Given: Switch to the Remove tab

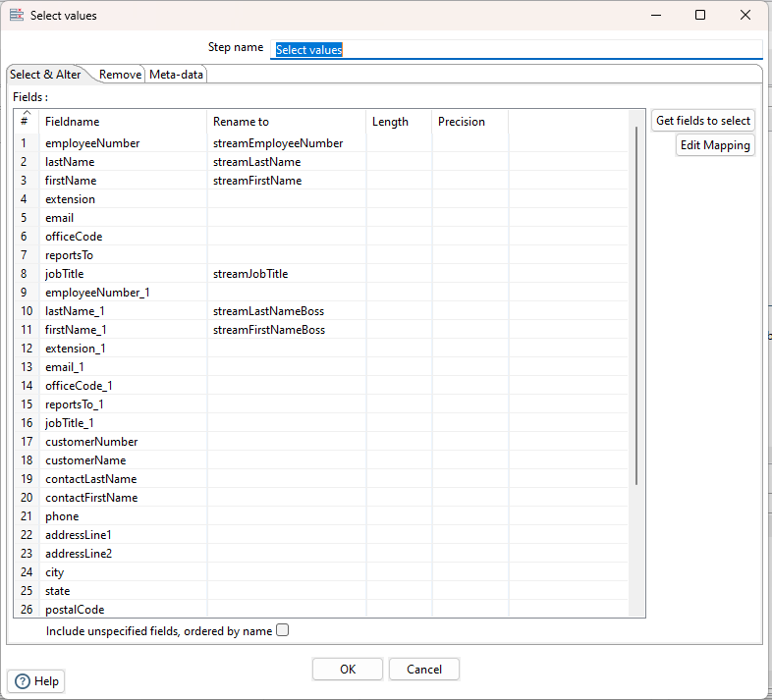Looking at the screenshot, I should tap(120, 75).
